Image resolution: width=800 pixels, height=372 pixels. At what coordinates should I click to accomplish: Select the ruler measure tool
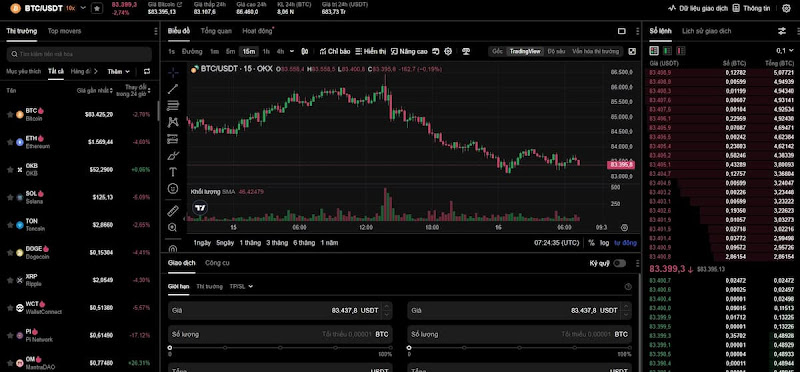tap(173, 211)
